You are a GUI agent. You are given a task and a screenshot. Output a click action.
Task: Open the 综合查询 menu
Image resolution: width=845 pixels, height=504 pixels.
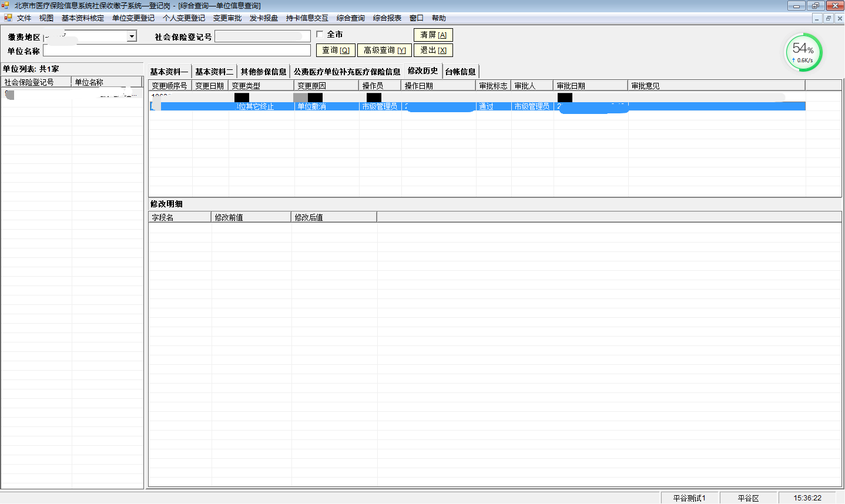[350, 18]
